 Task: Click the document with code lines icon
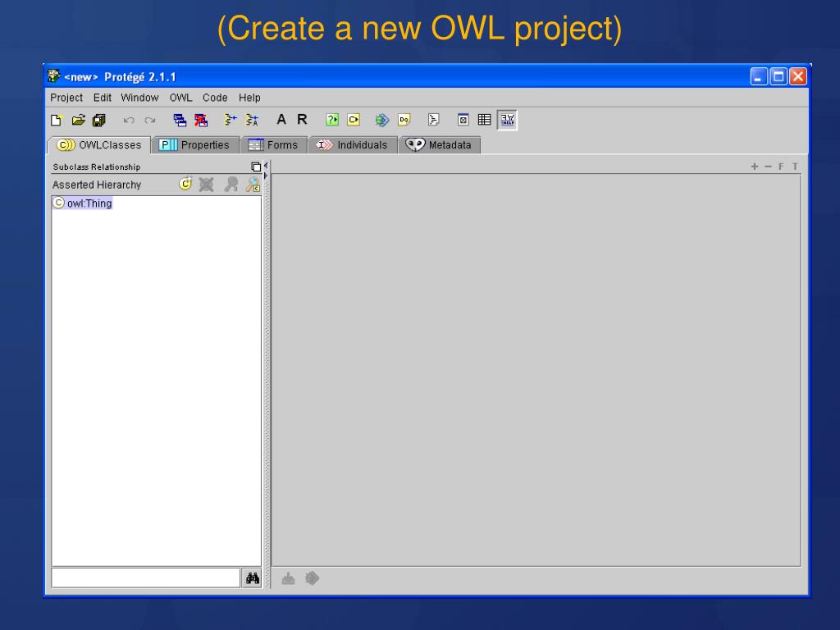[x=433, y=120]
